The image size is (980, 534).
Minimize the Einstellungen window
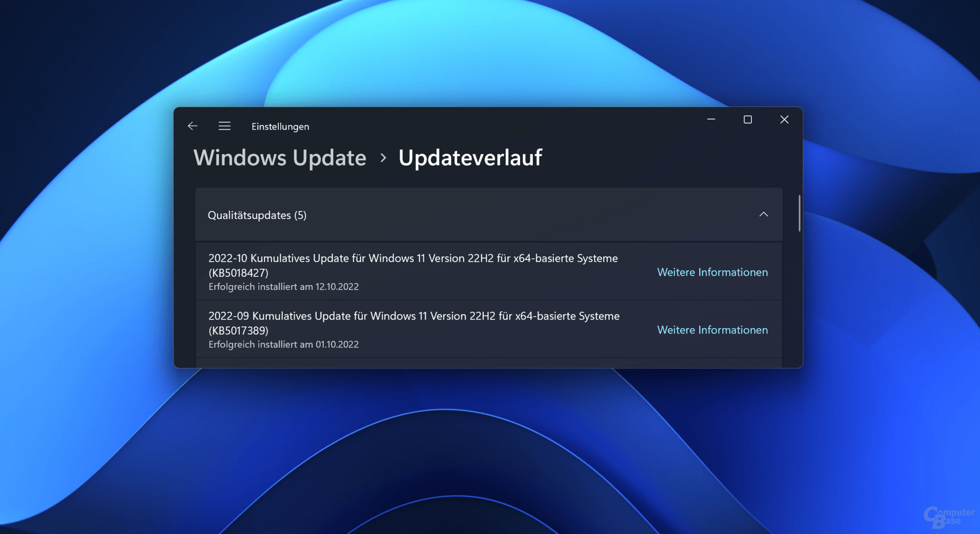711,119
